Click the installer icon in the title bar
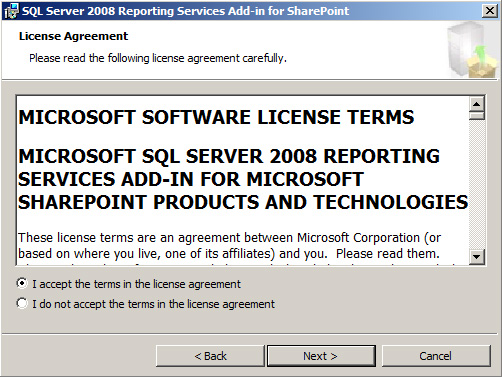The height and width of the screenshot is (377, 502). [x=11, y=11]
